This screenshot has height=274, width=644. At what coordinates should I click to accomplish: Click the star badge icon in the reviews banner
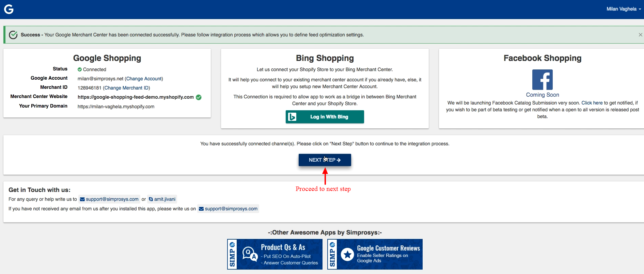[347, 254]
